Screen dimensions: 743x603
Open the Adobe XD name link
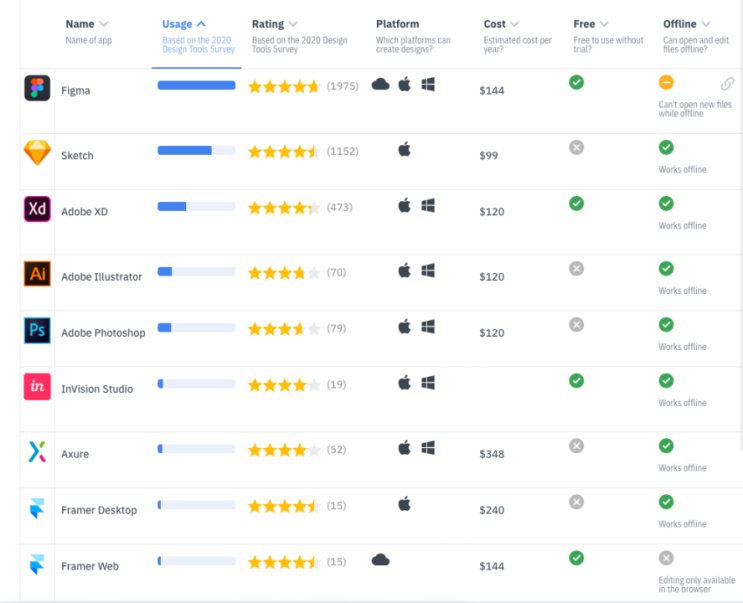click(x=84, y=211)
